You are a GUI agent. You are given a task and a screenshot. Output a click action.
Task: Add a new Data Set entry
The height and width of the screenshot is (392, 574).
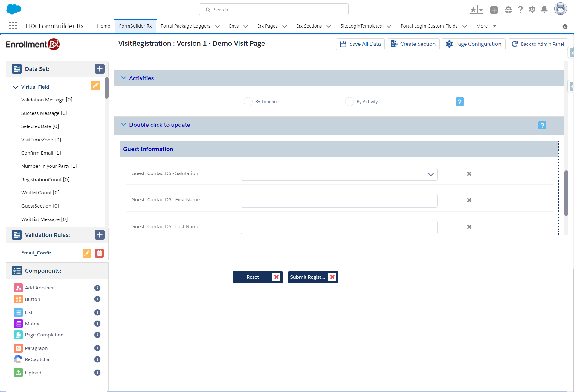(x=100, y=69)
